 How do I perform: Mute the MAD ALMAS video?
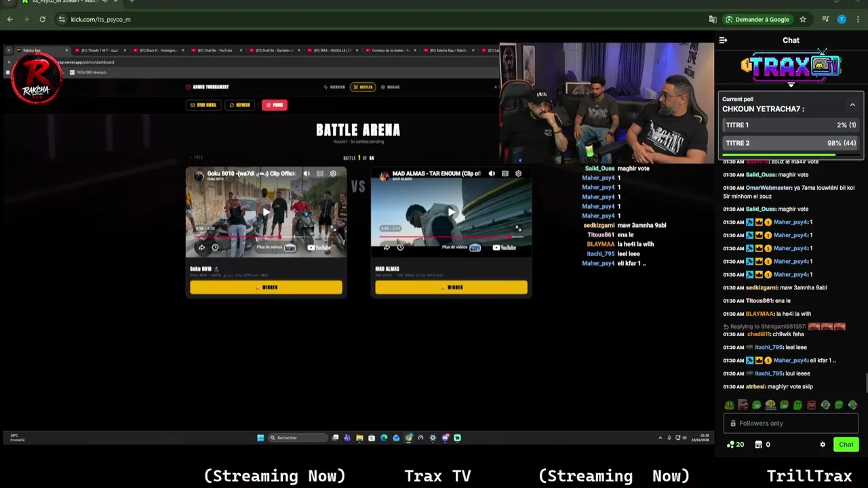point(492,174)
